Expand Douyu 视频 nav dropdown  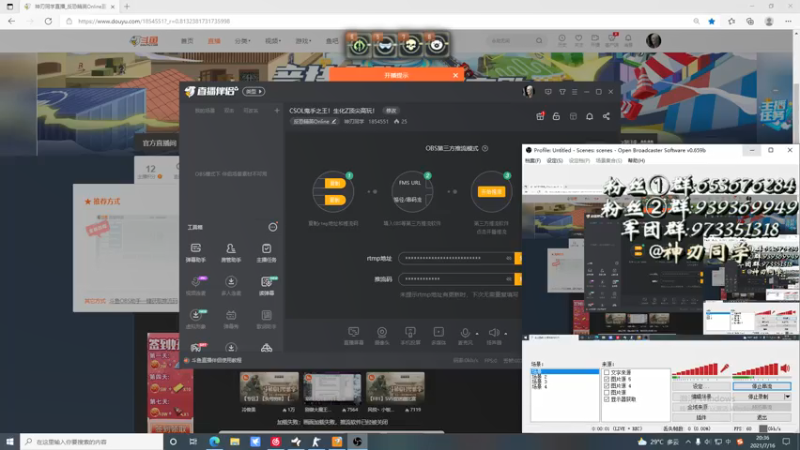pos(273,41)
